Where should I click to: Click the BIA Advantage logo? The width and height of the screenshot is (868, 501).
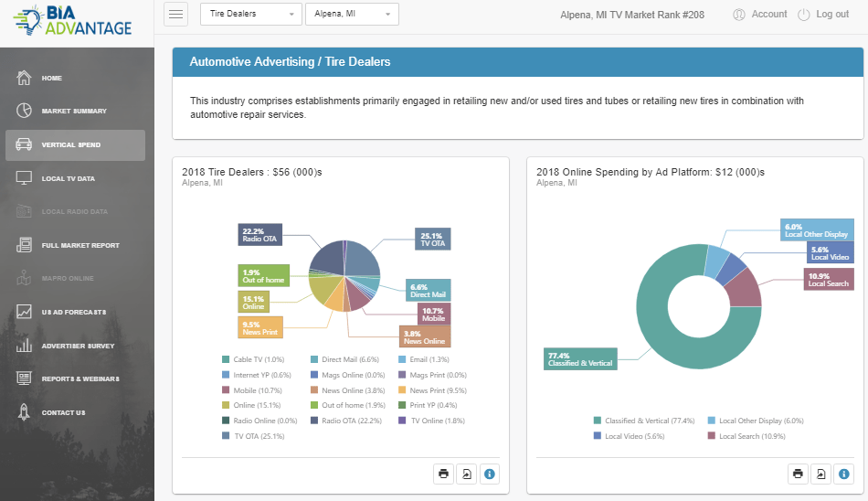coord(72,20)
